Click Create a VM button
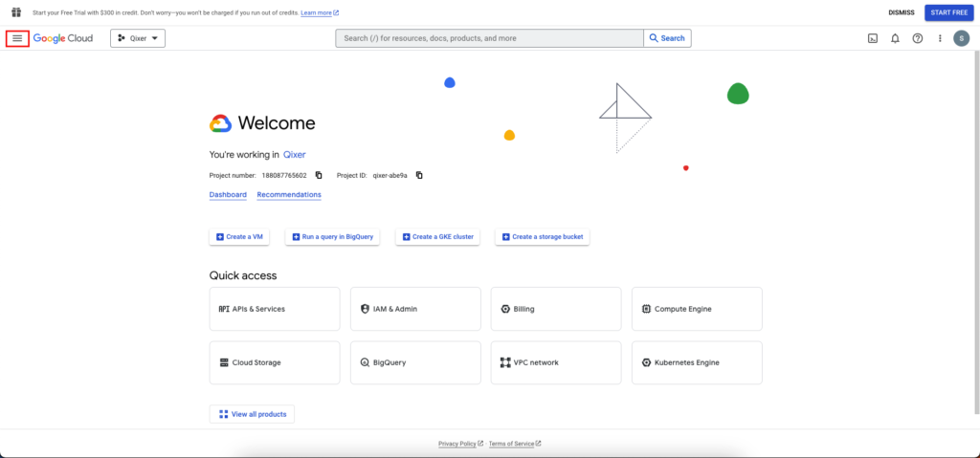980x458 pixels. (239, 237)
